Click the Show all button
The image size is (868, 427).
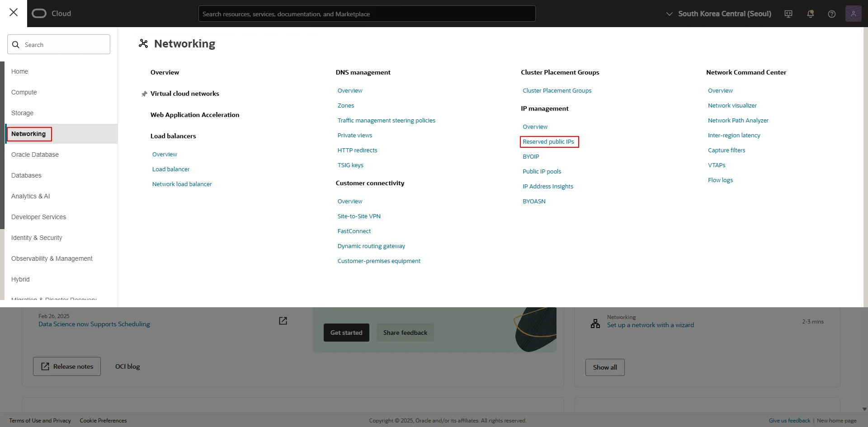tap(605, 367)
